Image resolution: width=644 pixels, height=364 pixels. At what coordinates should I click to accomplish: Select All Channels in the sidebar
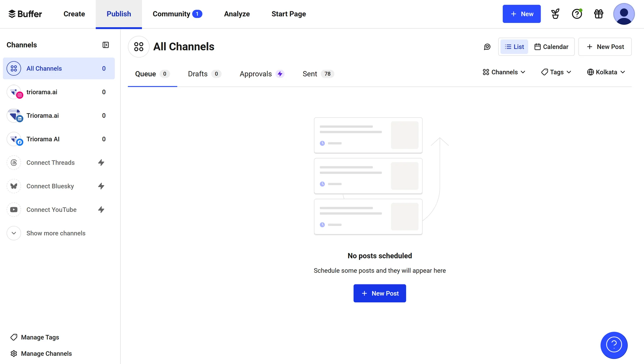click(44, 68)
